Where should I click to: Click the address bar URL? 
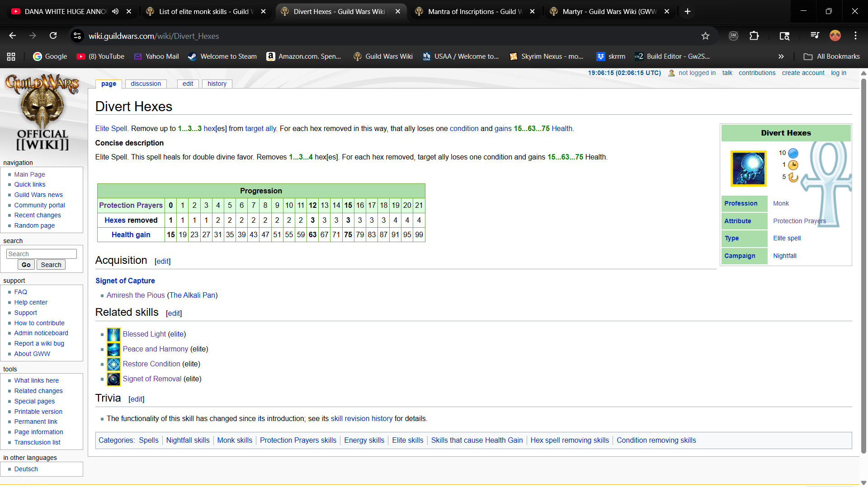[x=154, y=36]
